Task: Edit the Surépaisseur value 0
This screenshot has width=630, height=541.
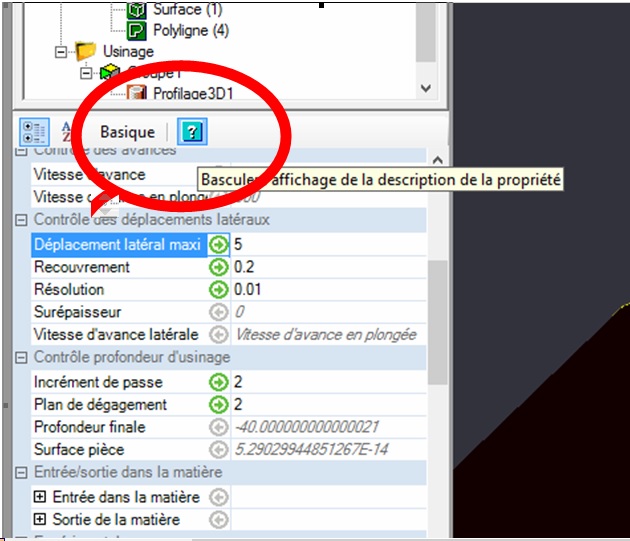Action: pyautogui.click(x=329, y=312)
